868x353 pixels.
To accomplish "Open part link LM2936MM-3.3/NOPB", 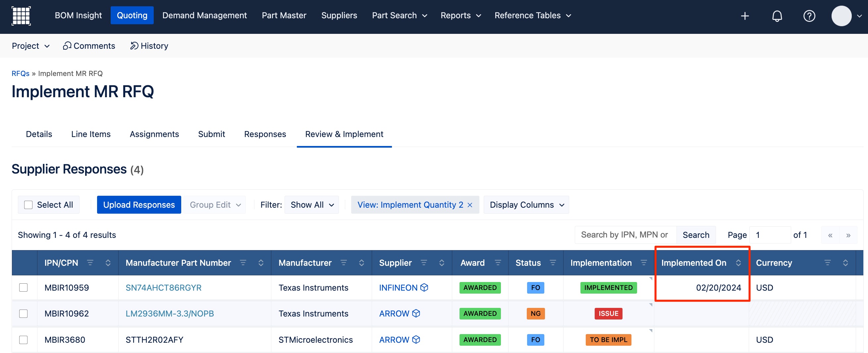I will [x=170, y=314].
